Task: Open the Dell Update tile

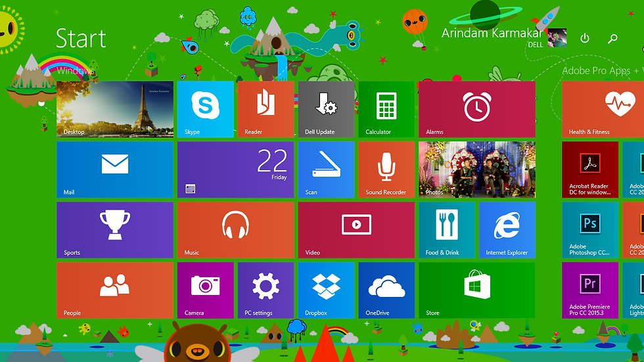Action: pyautogui.click(x=326, y=109)
